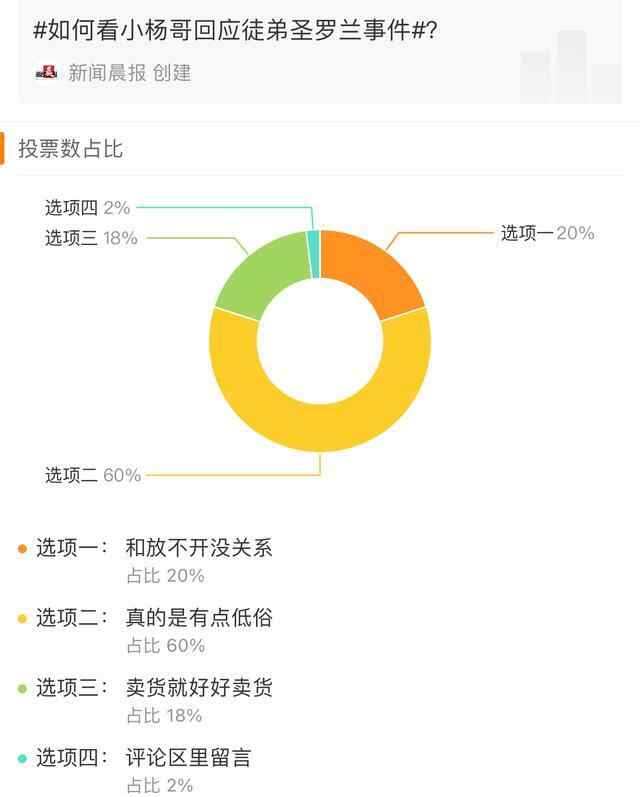Select the green donut chart segment

(x=252, y=276)
